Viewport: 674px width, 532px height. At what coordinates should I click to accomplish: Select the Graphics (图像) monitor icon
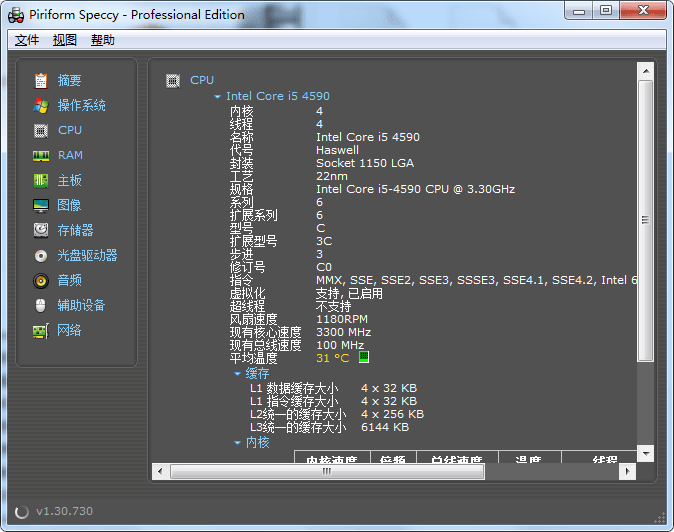[x=41, y=206]
